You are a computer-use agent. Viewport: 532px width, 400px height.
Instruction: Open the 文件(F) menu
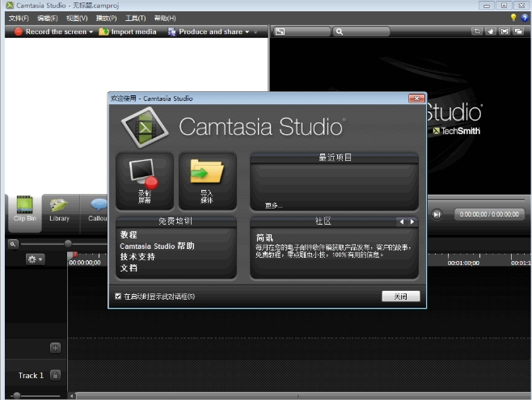(18, 18)
